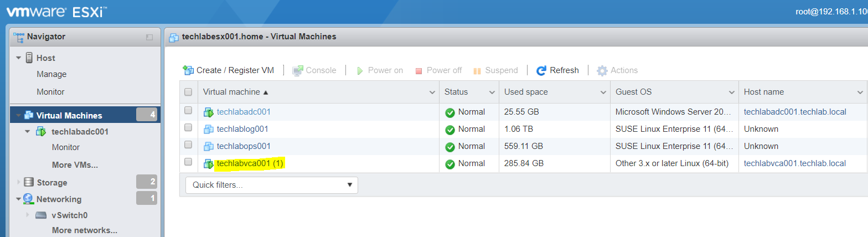This screenshot has width=868, height=237.
Task: Toggle the select-all checkbox in table header
Action: click(x=188, y=92)
